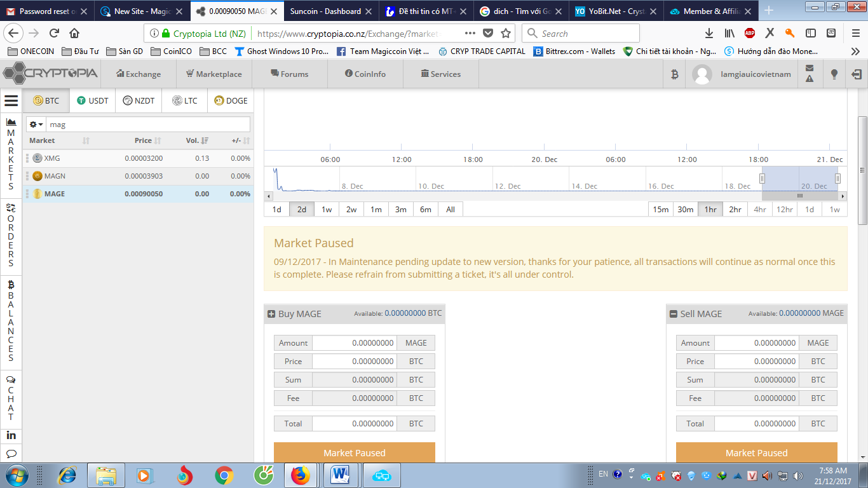The width and height of the screenshot is (868, 488).
Task: Click the right handle of chart navigator
Action: 837,179
